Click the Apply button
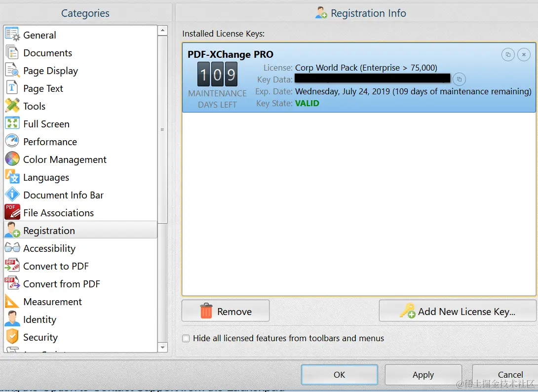Screen dimensions: 538x392 (x=423, y=375)
